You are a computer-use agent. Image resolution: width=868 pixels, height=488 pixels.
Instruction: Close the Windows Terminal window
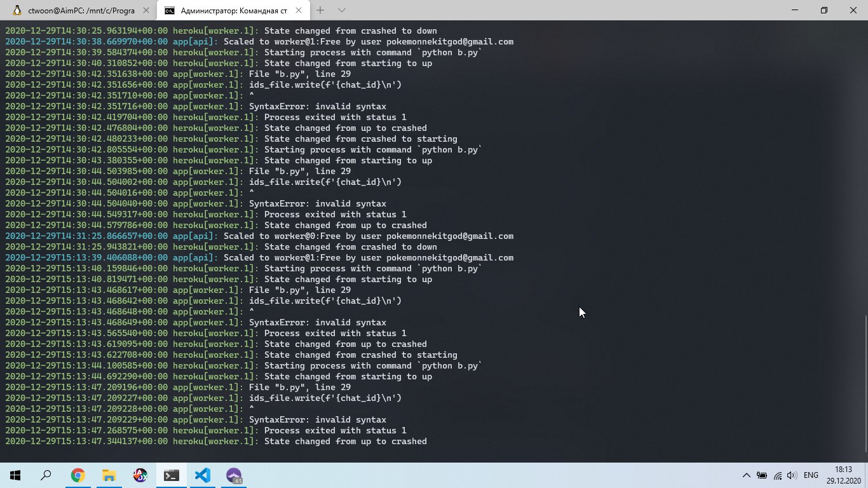pyautogui.click(x=853, y=10)
